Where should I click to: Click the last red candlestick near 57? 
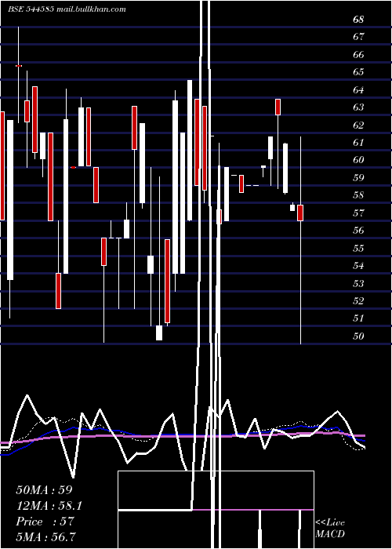pyautogui.click(x=300, y=213)
